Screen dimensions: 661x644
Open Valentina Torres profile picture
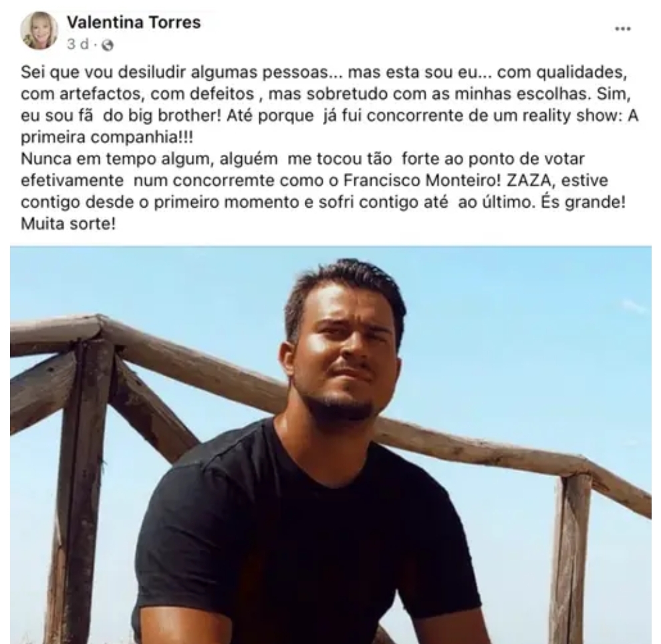point(39,30)
